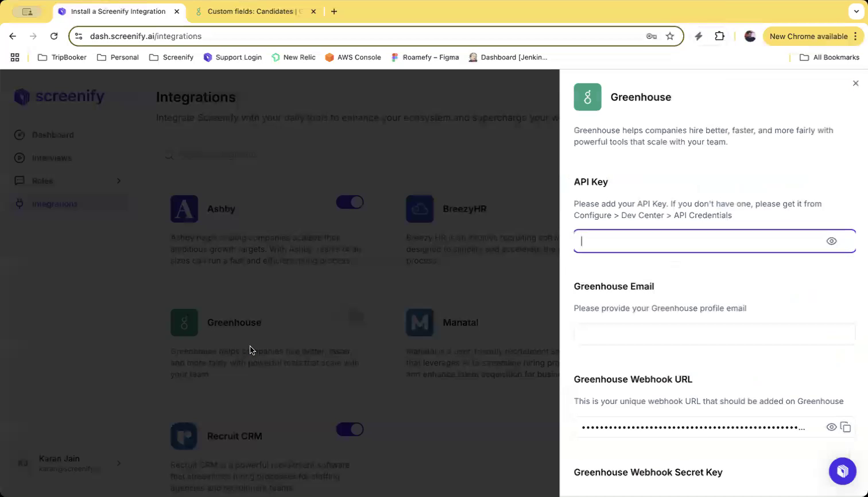The image size is (868, 497).
Task: Bookmark this page with the star icon
Action: (670, 36)
